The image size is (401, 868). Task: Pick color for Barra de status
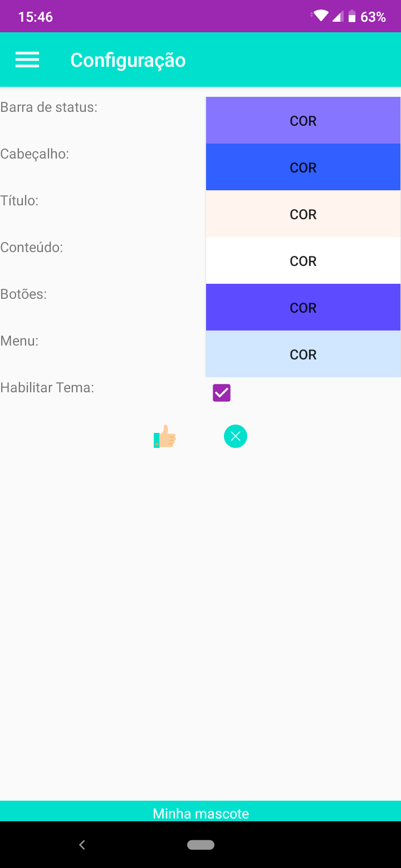click(x=303, y=121)
